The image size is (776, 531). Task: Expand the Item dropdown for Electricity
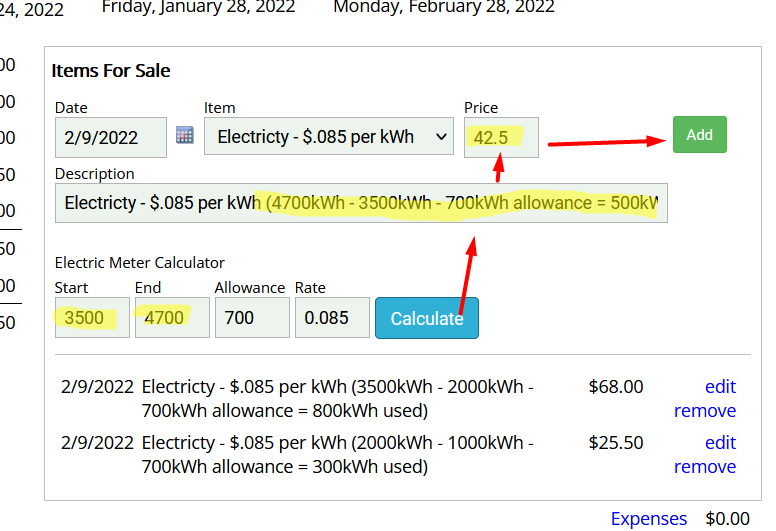[x=329, y=137]
